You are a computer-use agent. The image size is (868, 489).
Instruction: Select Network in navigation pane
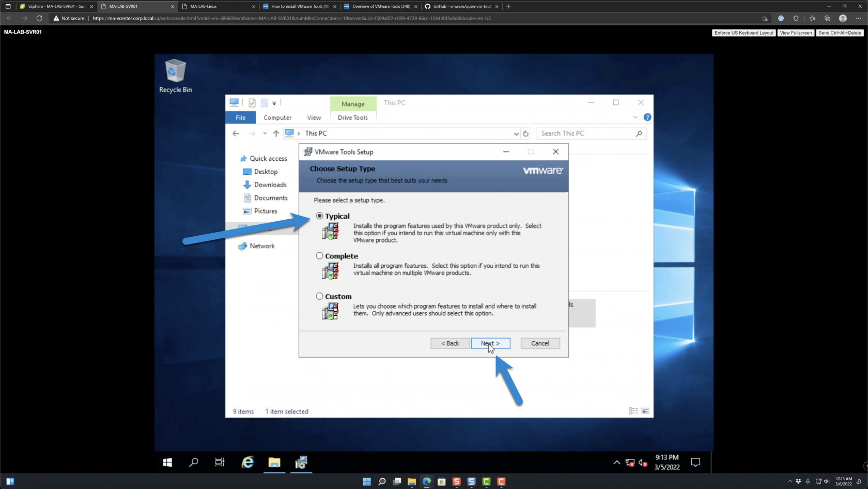(257, 246)
